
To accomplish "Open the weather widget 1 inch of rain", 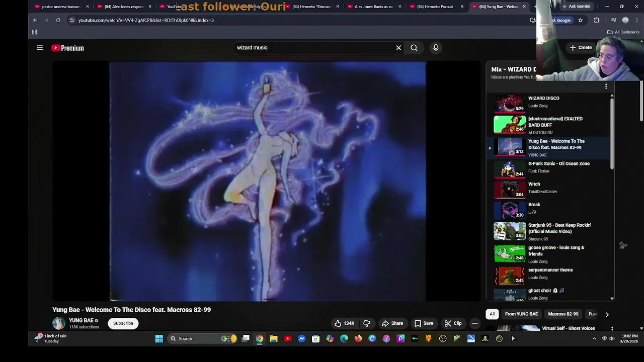I will coord(50,338).
